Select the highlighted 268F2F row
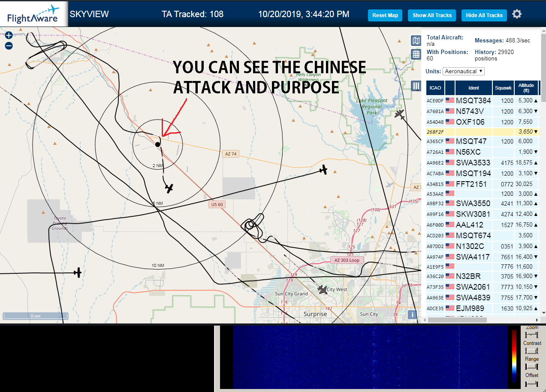 [483, 132]
